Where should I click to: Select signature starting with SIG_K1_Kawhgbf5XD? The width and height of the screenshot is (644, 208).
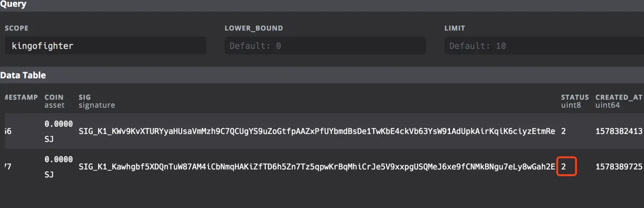[x=317, y=167]
